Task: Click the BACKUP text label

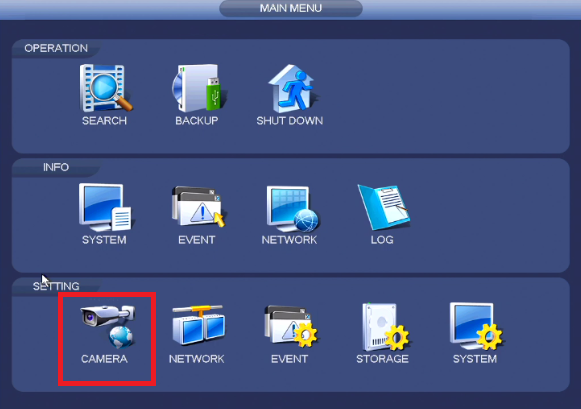Action: [197, 121]
